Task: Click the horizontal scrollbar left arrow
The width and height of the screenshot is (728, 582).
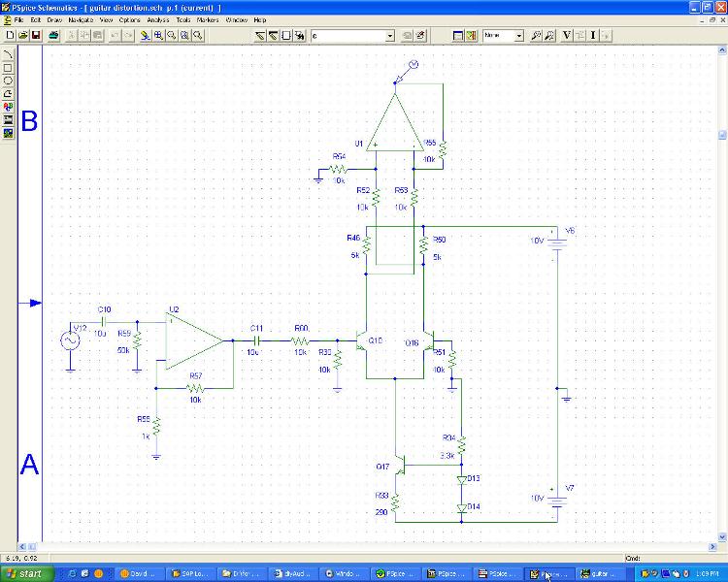Action: click(21, 547)
